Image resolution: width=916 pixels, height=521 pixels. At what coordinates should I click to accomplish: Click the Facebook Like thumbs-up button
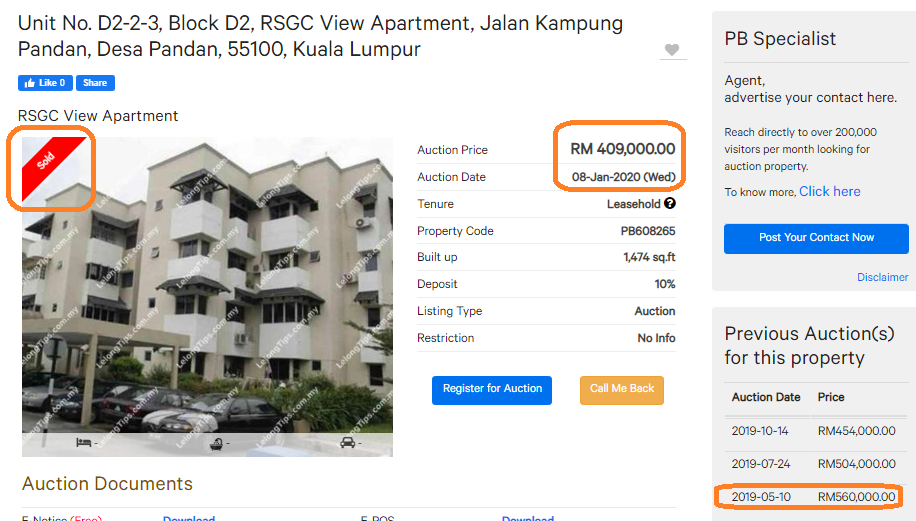45,83
